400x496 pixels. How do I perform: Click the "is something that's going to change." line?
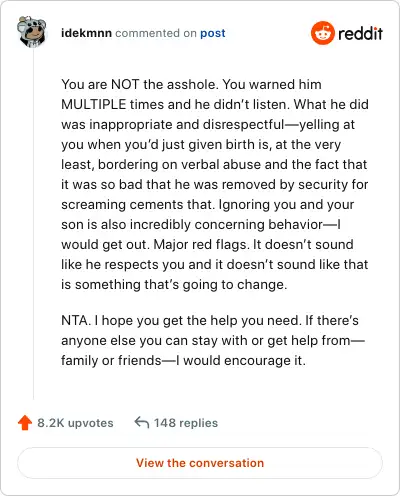174,285
